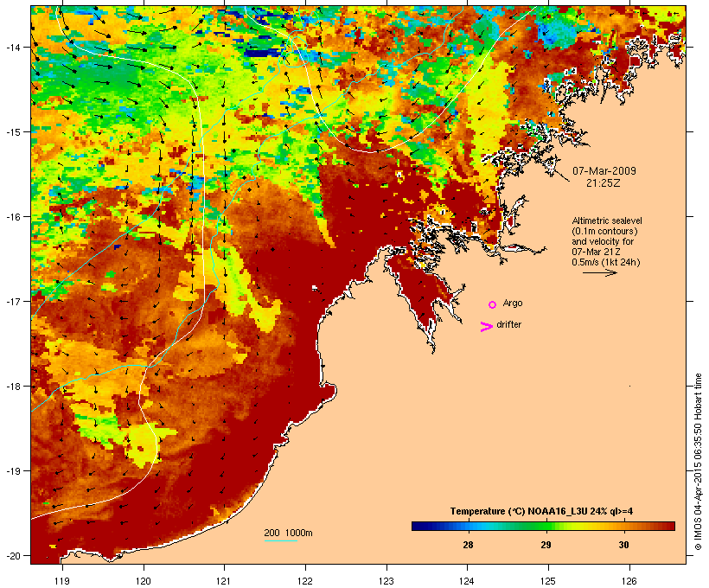Click longitude axis label '120'

point(143,581)
